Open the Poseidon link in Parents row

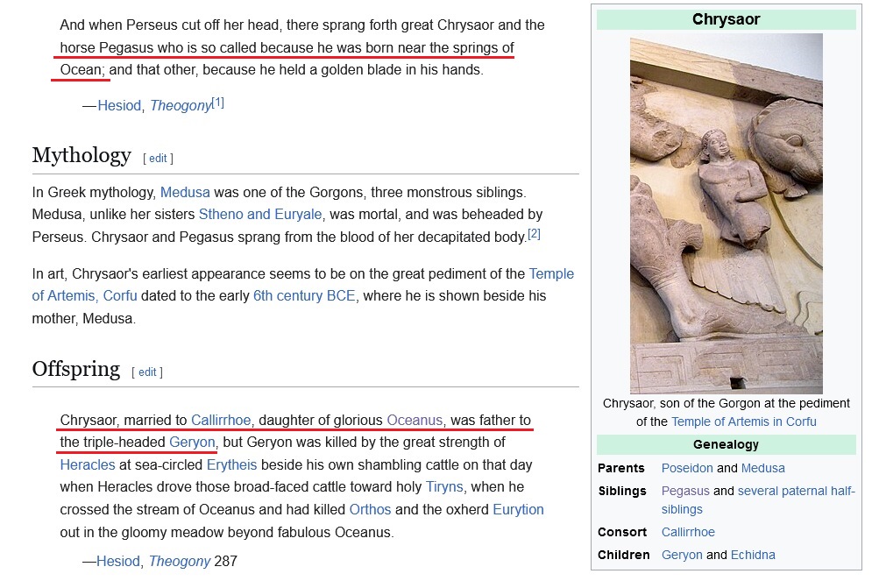[x=687, y=468]
